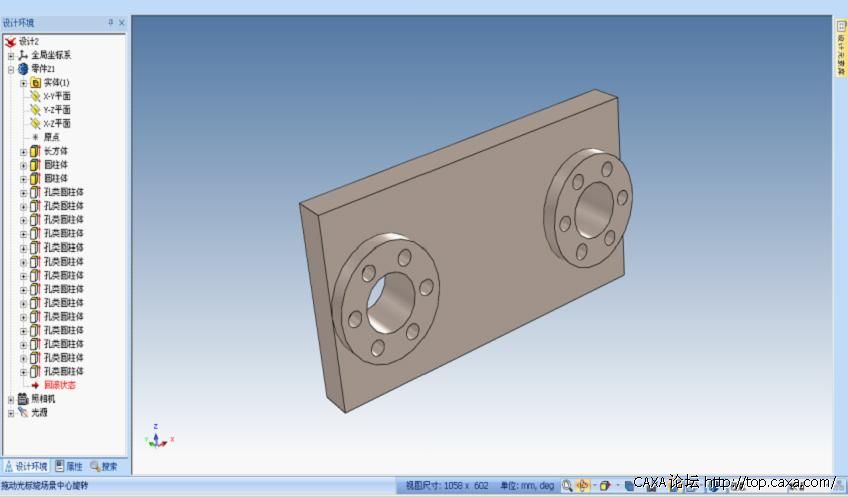Viewport: 848px width, 497px height.
Task: Click the Y-Z平面 plane icon
Action: pyautogui.click(x=36, y=110)
